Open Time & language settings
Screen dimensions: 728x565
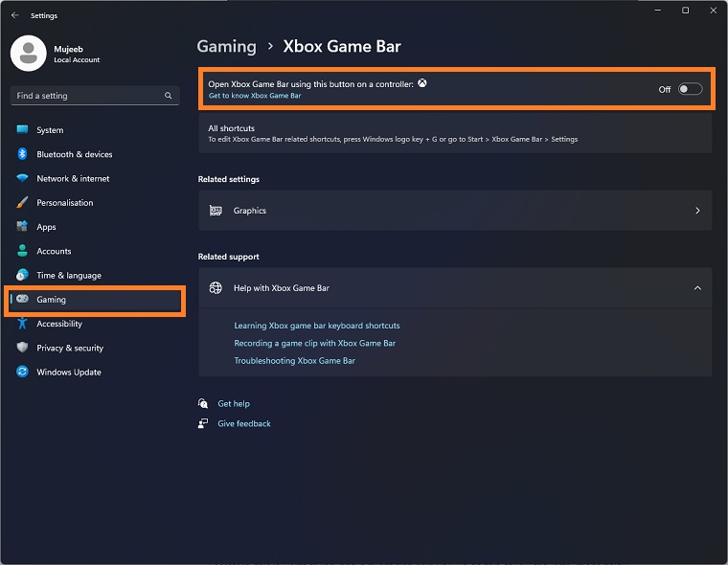click(x=68, y=275)
